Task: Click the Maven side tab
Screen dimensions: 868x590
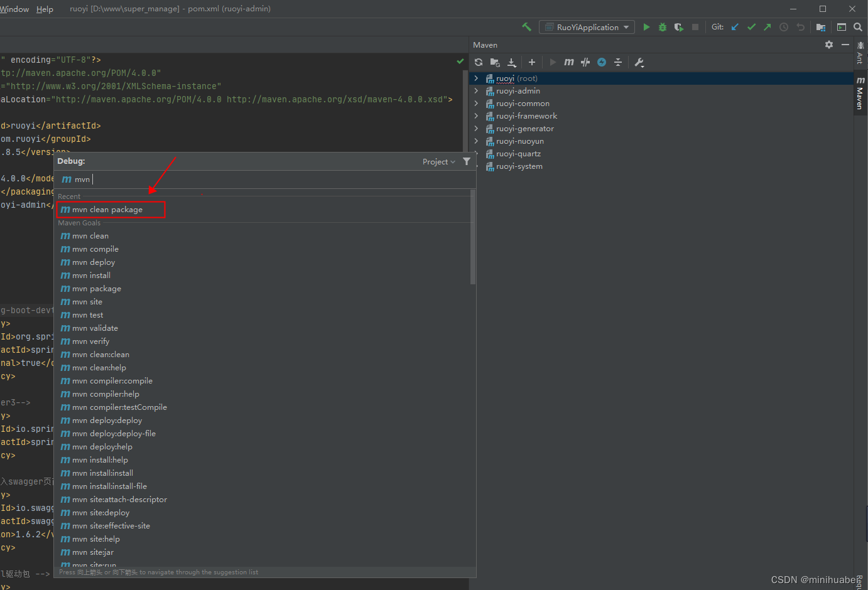Action: [860, 93]
